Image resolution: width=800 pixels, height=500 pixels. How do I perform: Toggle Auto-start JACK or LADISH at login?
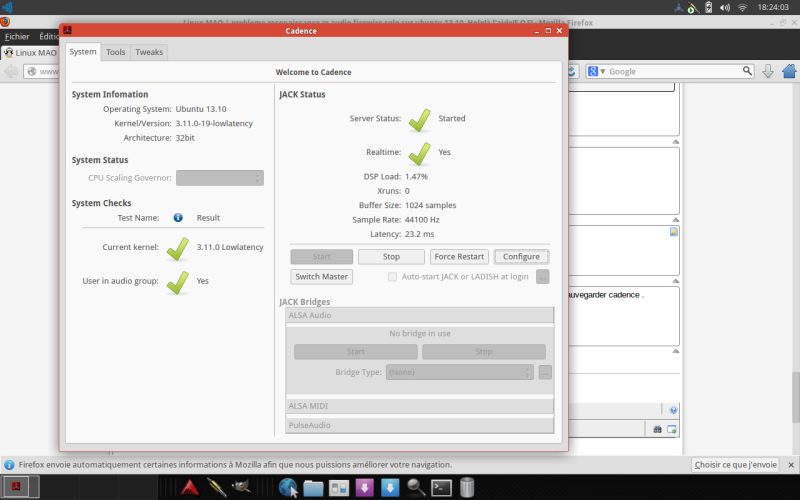[392, 277]
